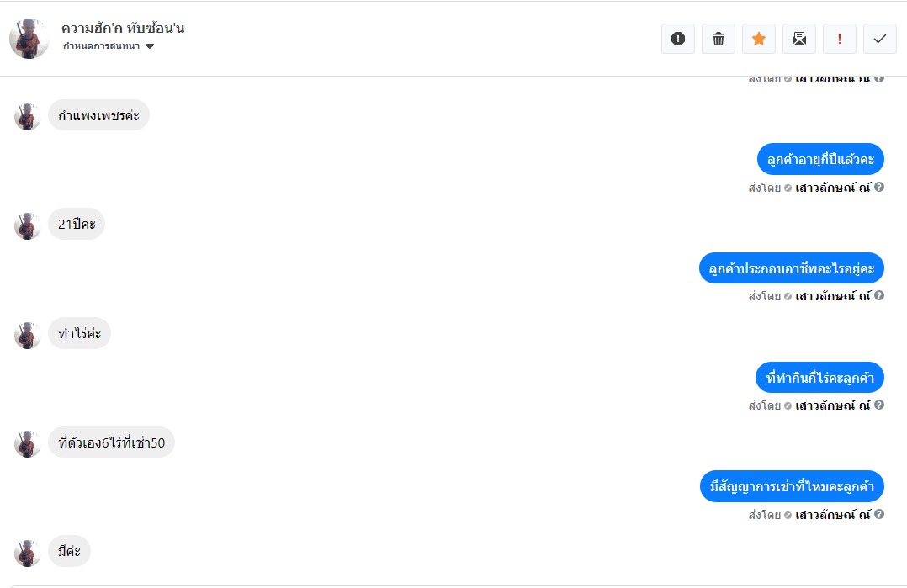The height and width of the screenshot is (588, 907).
Task: Open the customer profile picture in header
Action: [29, 39]
